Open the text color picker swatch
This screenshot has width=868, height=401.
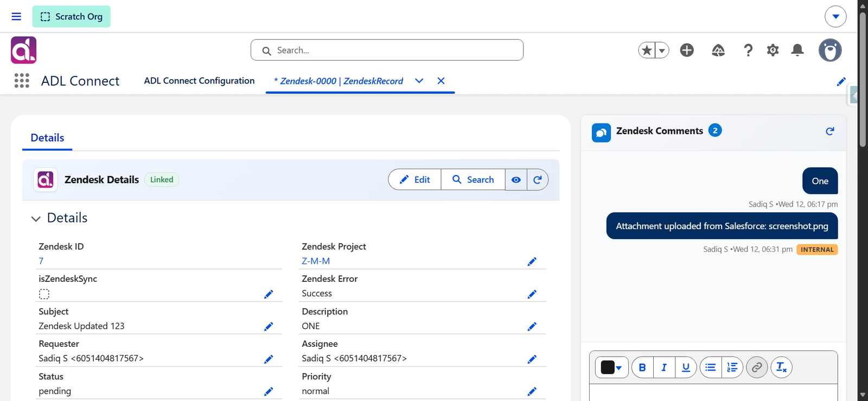click(612, 367)
